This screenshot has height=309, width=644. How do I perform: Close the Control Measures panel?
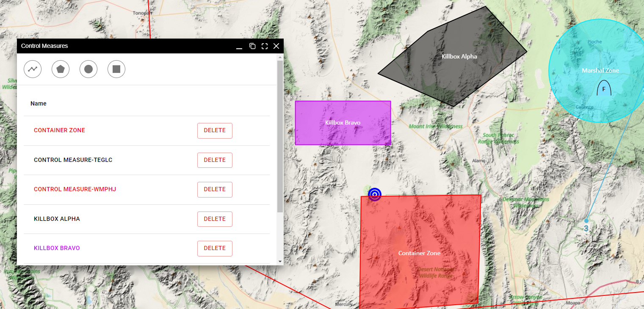[276, 46]
